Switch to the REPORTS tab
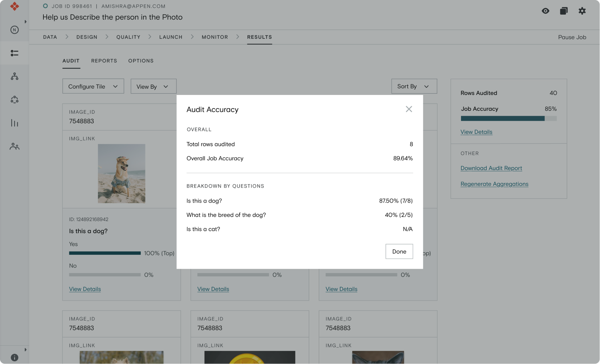 tap(104, 61)
